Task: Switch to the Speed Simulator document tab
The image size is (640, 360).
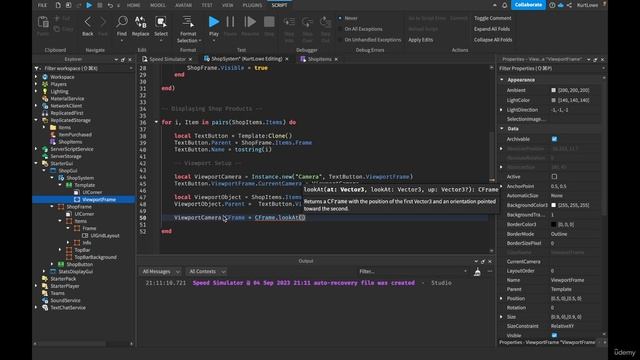Action: pos(167,59)
